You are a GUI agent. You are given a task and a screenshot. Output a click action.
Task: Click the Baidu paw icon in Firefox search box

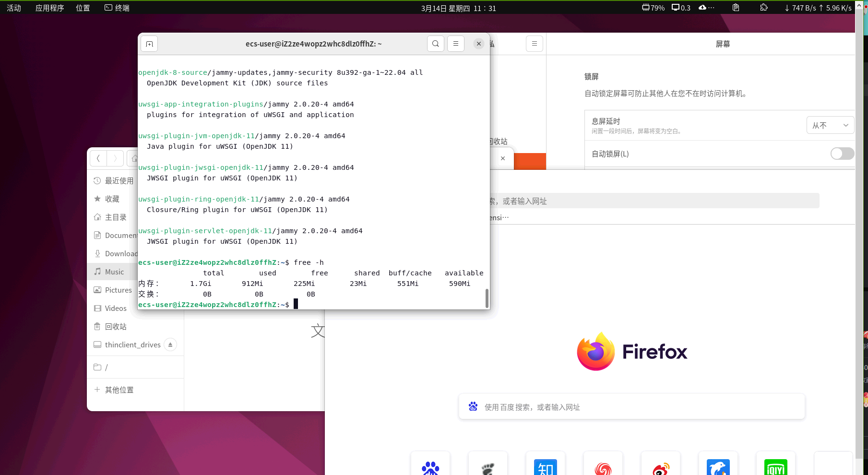point(473,406)
